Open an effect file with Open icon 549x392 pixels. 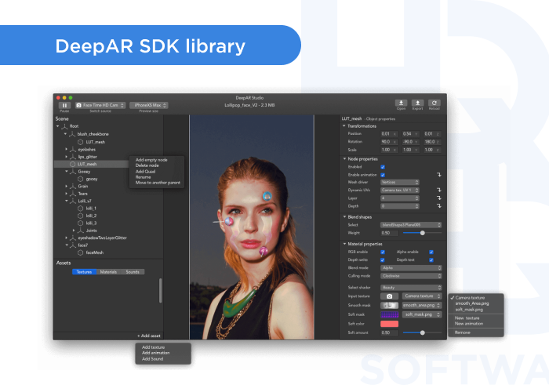pyautogui.click(x=401, y=103)
